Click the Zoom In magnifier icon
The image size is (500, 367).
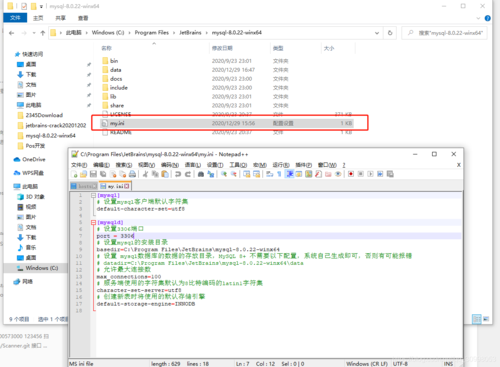[224, 174]
